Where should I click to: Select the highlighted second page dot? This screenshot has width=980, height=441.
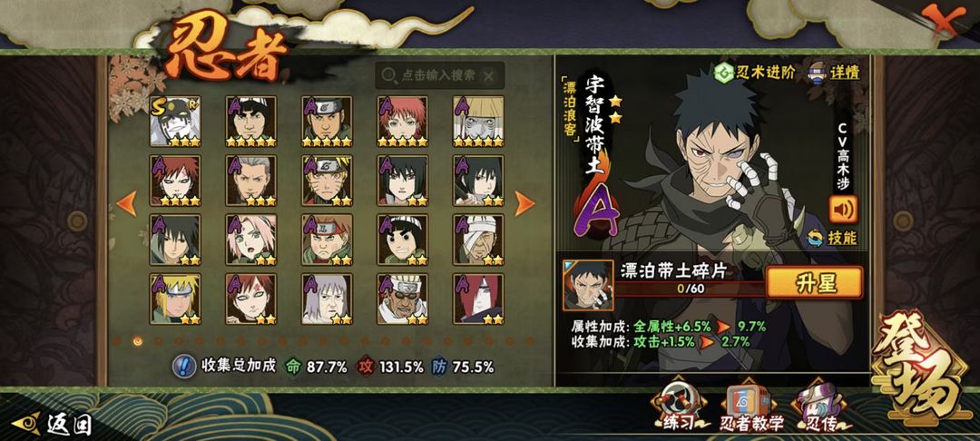click(138, 341)
